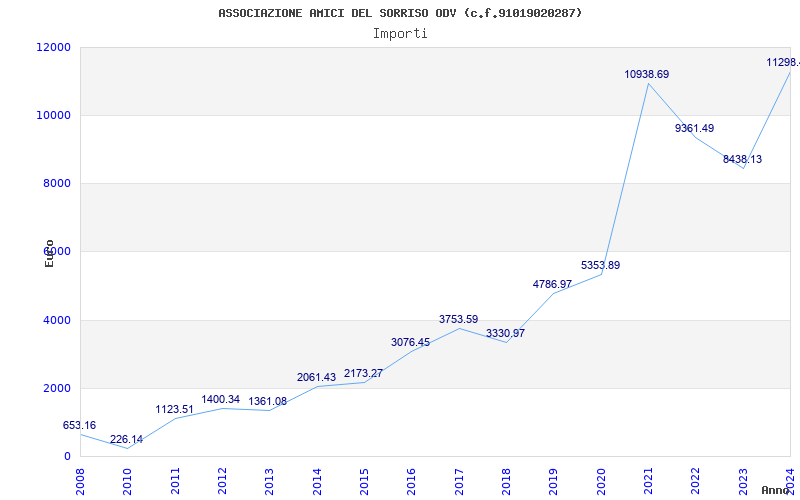Click the 3076.45 value label
This screenshot has height=500, width=800.
tap(410, 343)
